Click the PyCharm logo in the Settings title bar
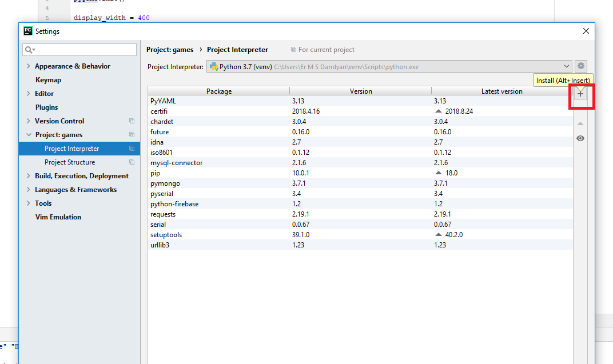Screen dimensions: 613x364 27,31
